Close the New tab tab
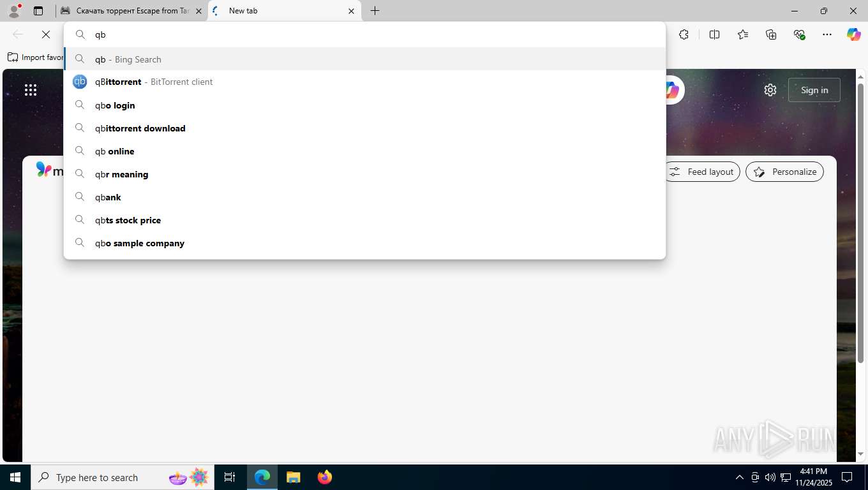 351,11
